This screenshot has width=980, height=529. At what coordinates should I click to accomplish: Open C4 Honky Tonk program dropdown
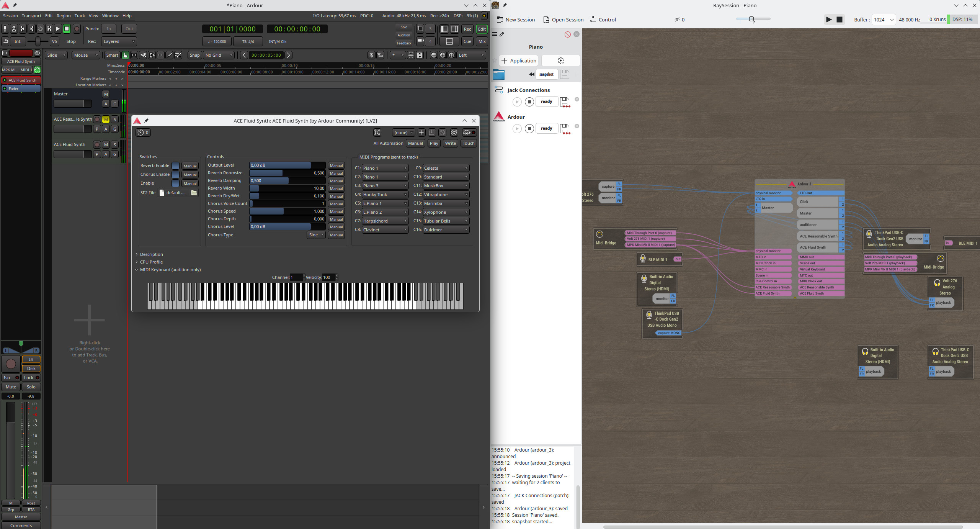385,195
